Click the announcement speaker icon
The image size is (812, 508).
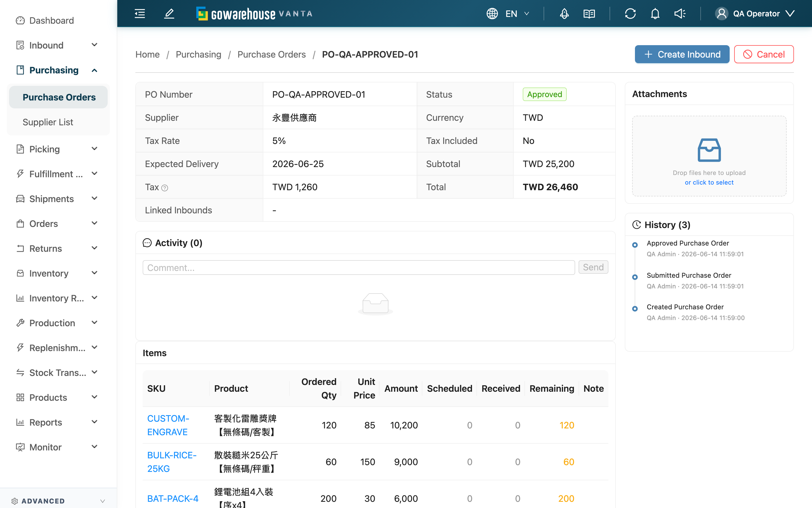(680, 14)
